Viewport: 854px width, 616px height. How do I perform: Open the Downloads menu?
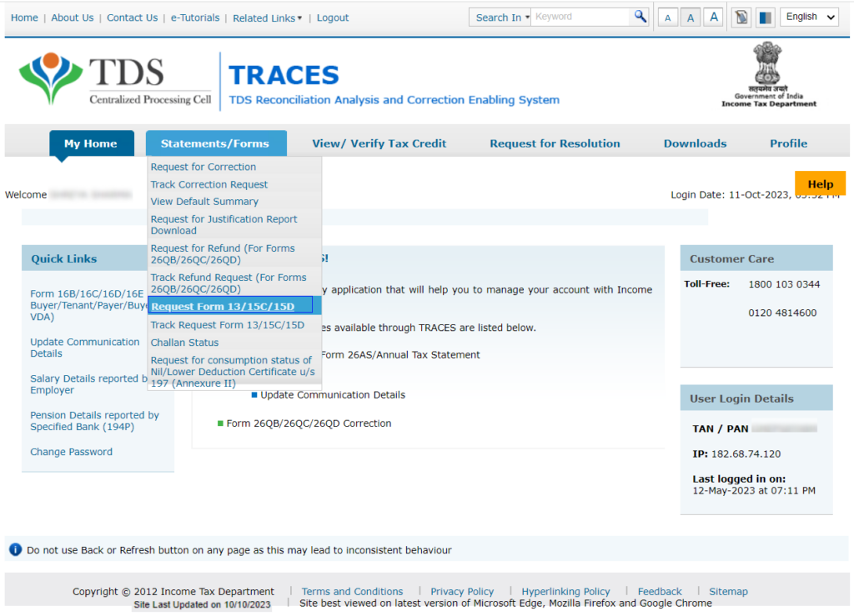[x=695, y=143]
